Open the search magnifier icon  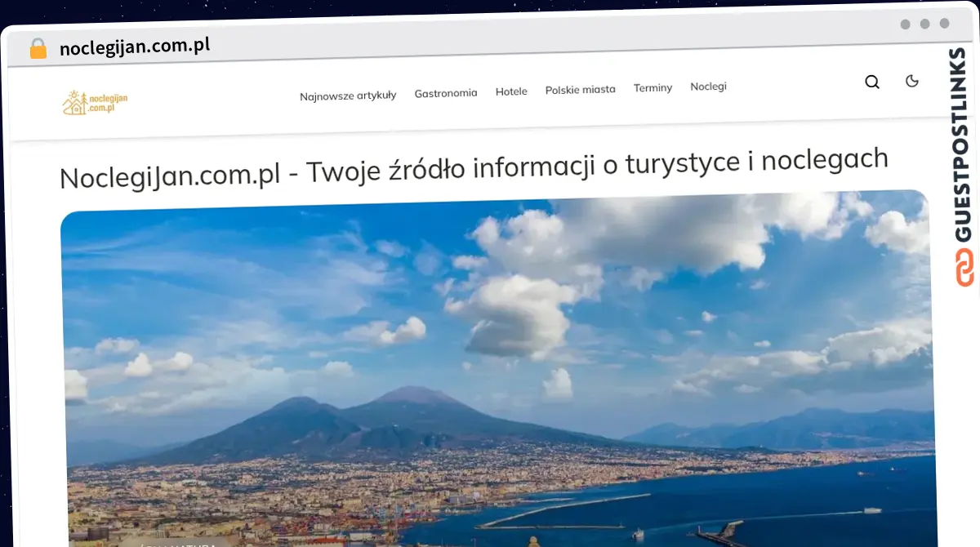point(872,82)
